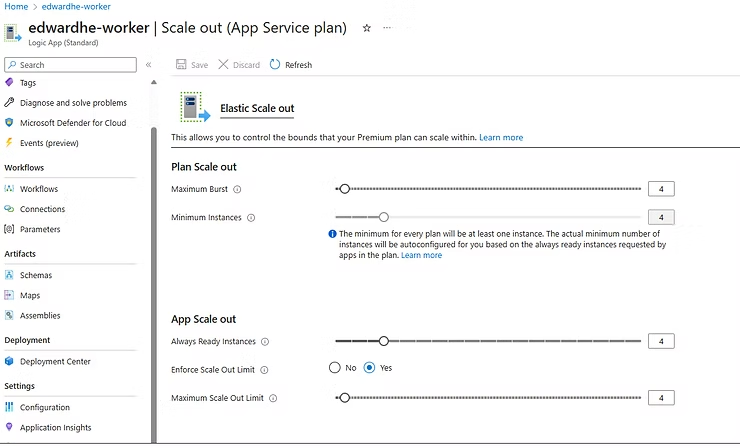The height and width of the screenshot is (448, 740).
Task: Click the Always Ready Instances slider handle
Action: (384, 341)
